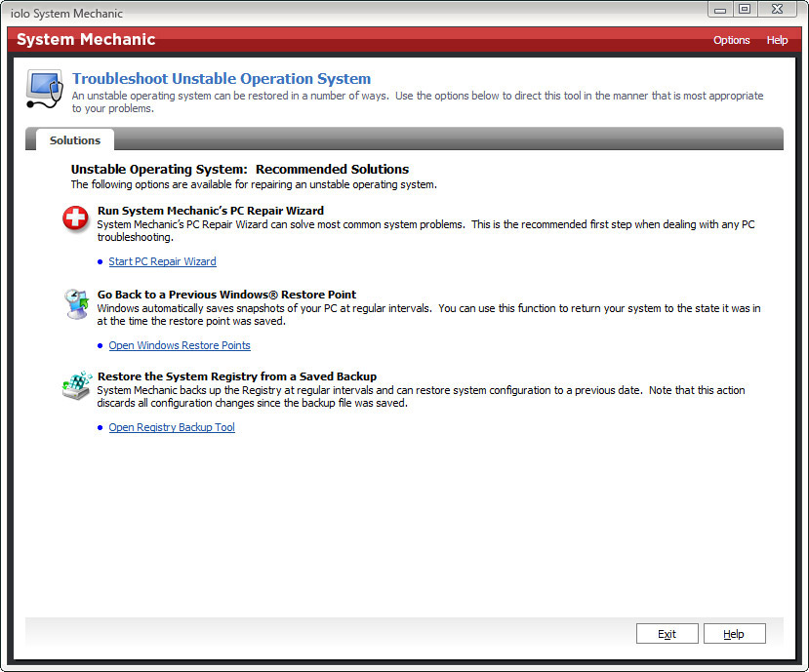Click the bottom Help button
Image resolution: width=809 pixels, height=672 pixels.
734,634
